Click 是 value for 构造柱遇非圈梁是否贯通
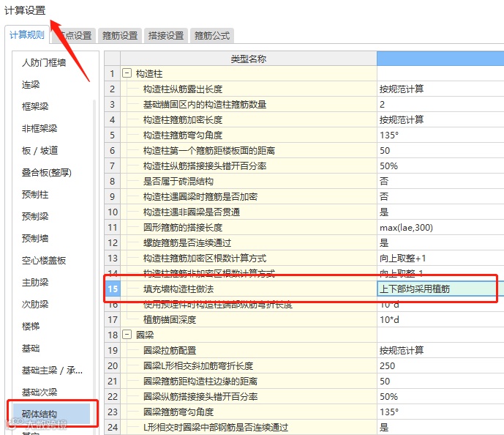 [440, 212]
